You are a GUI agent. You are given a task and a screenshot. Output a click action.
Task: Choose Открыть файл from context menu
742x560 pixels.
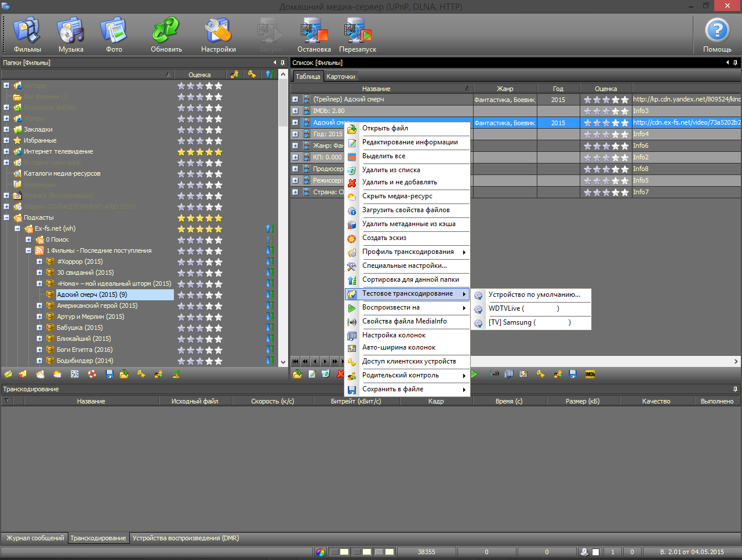[x=385, y=129]
